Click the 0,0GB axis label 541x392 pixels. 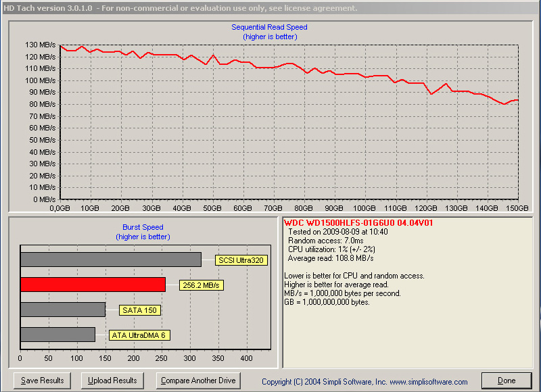[60, 208]
